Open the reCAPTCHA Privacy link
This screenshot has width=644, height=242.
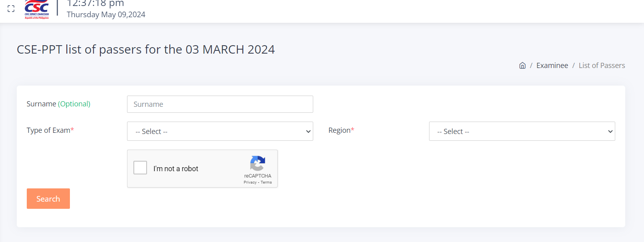[250, 182]
